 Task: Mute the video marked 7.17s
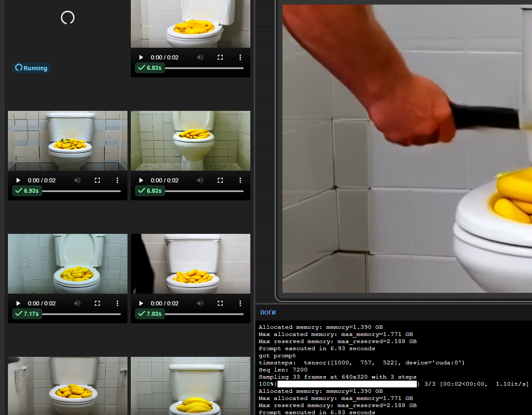coord(77,303)
